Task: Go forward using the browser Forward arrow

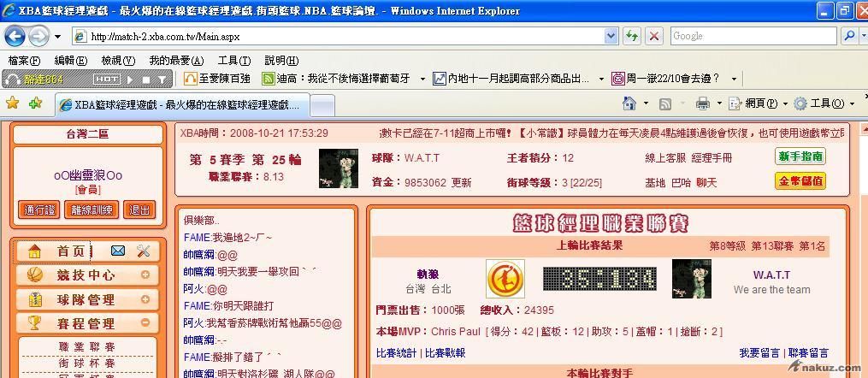Action: coord(38,37)
